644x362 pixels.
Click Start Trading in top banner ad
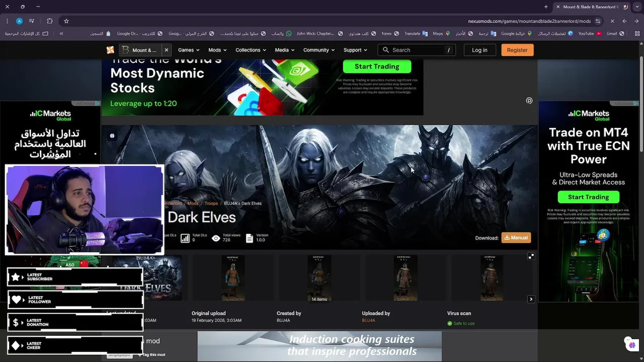tap(377, 66)
